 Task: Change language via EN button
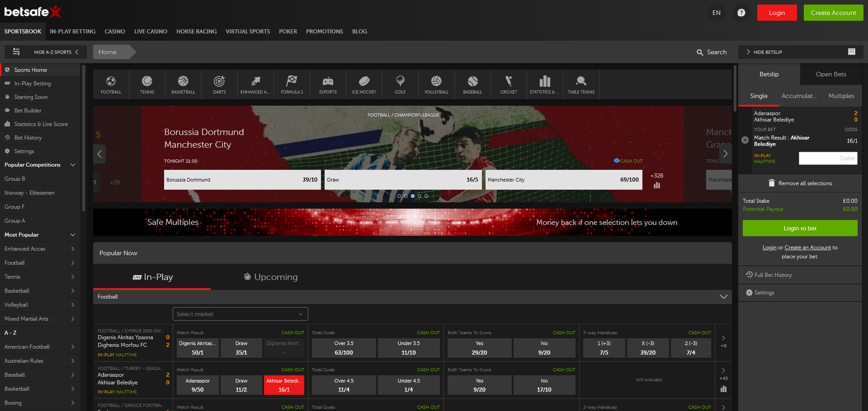(717, 13)
